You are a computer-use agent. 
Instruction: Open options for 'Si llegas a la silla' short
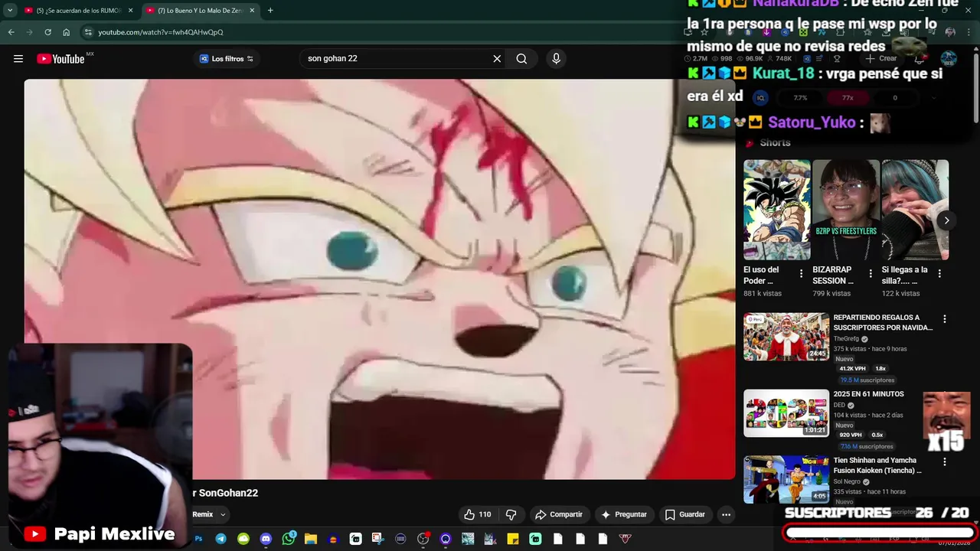tap(939, 274)
